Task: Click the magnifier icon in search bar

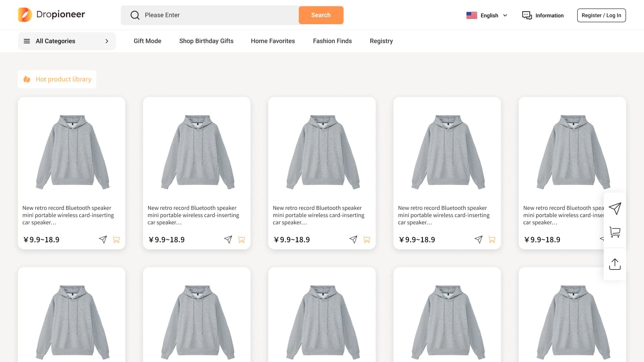Action: (x=135, y=15)
